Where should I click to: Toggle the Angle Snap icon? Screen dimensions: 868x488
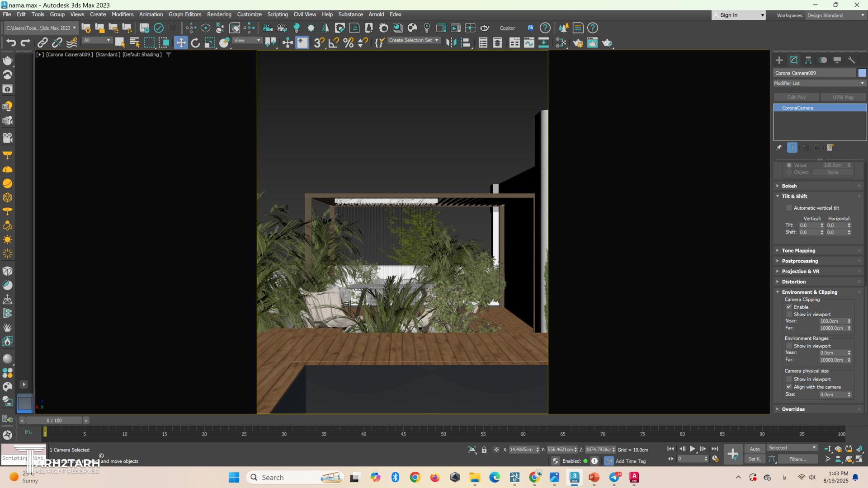coord(334,42)
